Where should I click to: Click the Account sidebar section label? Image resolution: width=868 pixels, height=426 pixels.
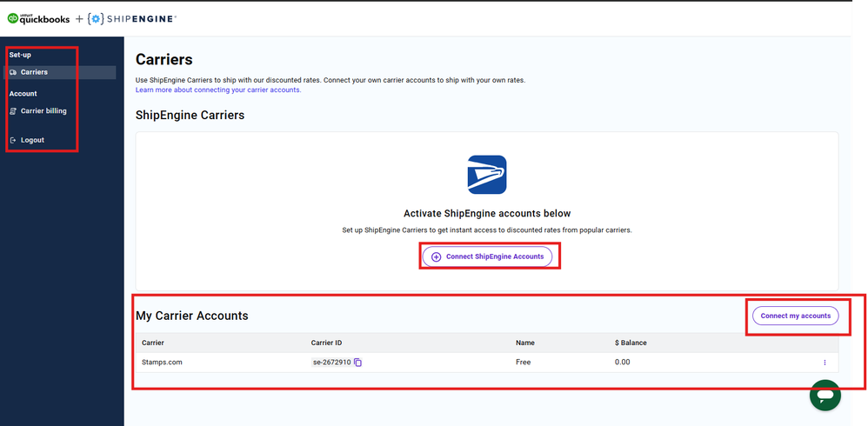[23, 94]
